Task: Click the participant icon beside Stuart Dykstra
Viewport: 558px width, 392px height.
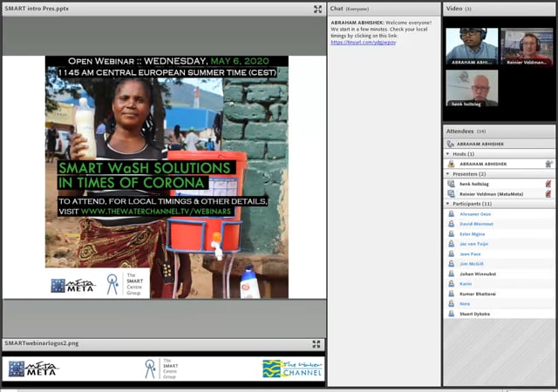Action: coord(452,314)
